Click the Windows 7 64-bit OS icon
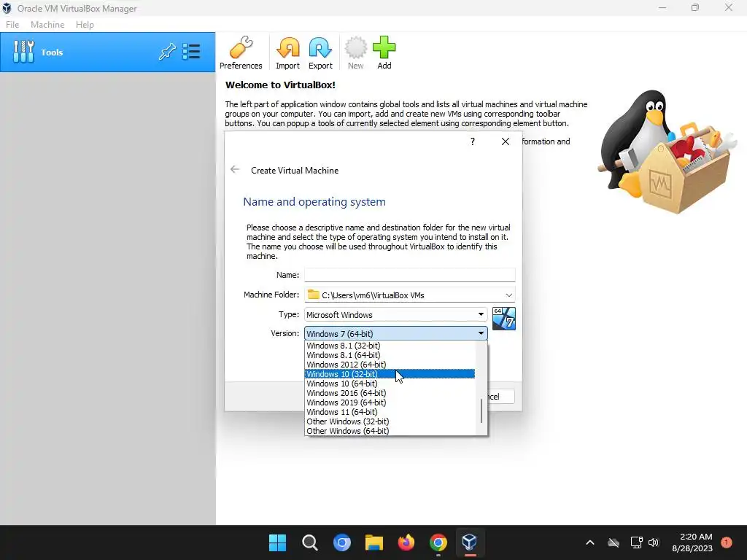The width and height of the screenshot is (747, 560). (503, 319)
